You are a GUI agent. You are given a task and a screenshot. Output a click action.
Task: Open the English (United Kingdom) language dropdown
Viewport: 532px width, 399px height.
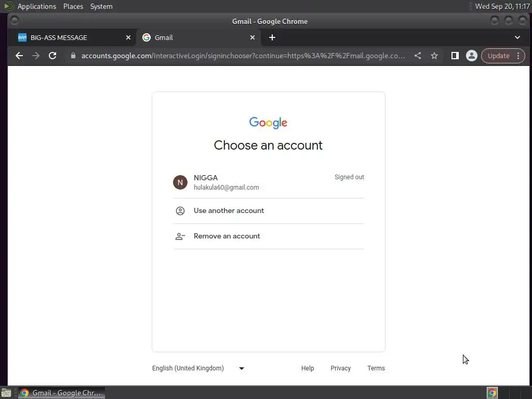tap(198, 368)
